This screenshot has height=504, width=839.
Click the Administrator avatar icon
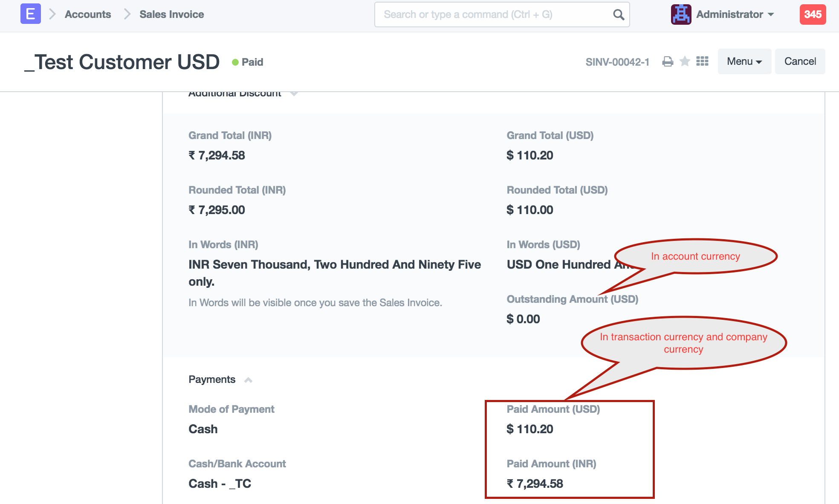coord(681,14)
